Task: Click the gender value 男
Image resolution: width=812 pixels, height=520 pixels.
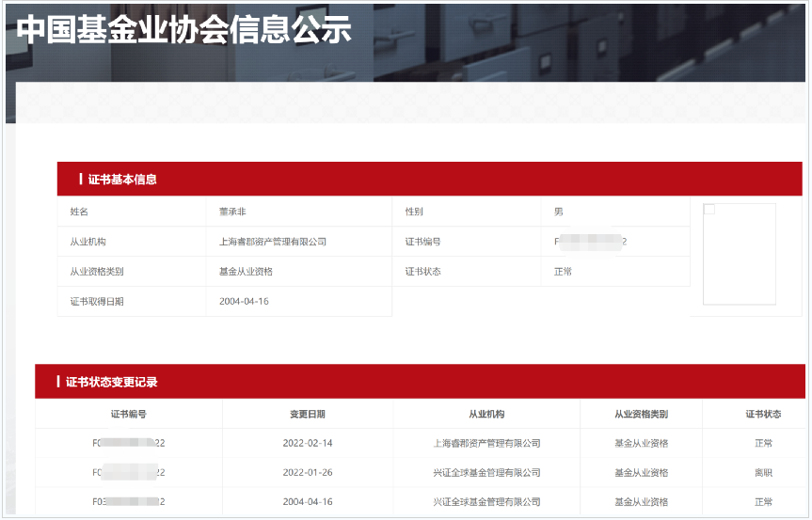Action: pyautogui.click(x=559, y=212)
